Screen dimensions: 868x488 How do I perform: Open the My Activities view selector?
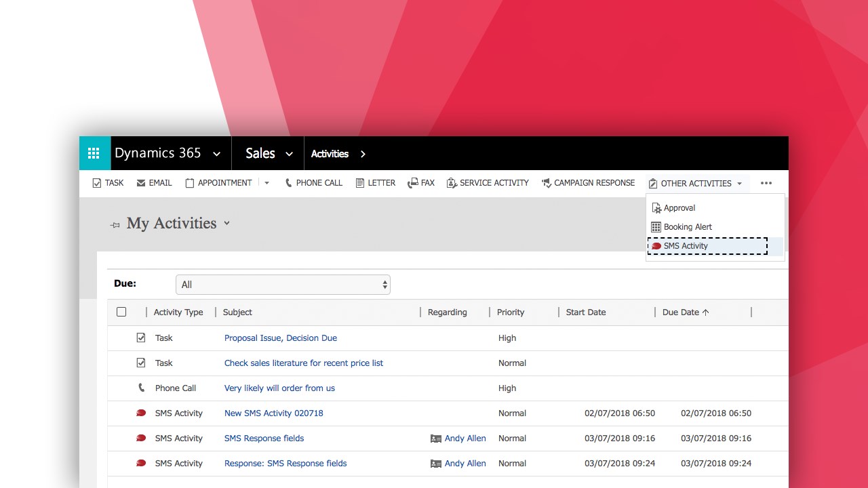[x=226, y=223]
